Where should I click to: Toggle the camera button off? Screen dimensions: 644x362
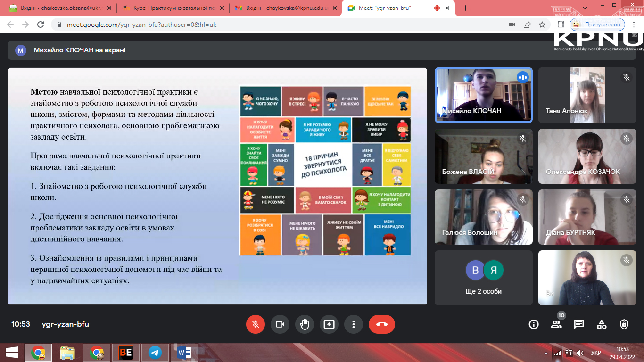(280, 324)
